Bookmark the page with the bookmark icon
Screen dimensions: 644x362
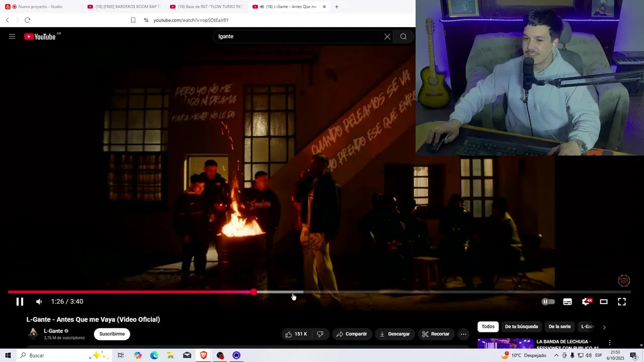[x=133, y=20]
